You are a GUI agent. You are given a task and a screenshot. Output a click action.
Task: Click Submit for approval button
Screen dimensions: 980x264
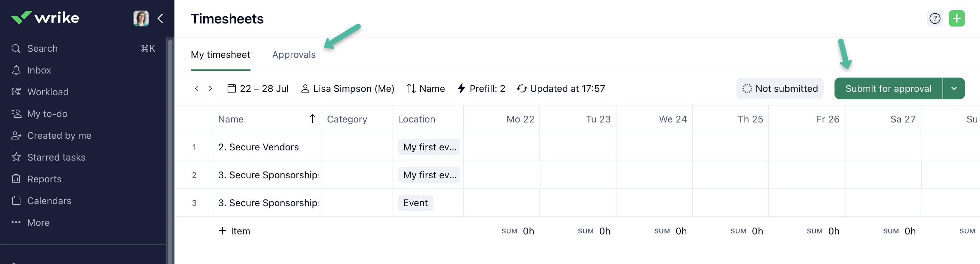tap(888, 88)
